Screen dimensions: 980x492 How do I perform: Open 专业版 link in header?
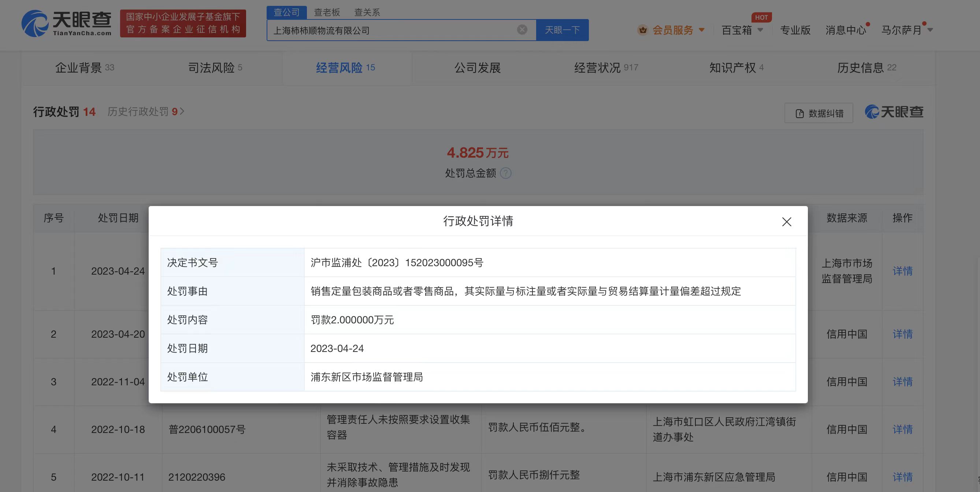795,30
